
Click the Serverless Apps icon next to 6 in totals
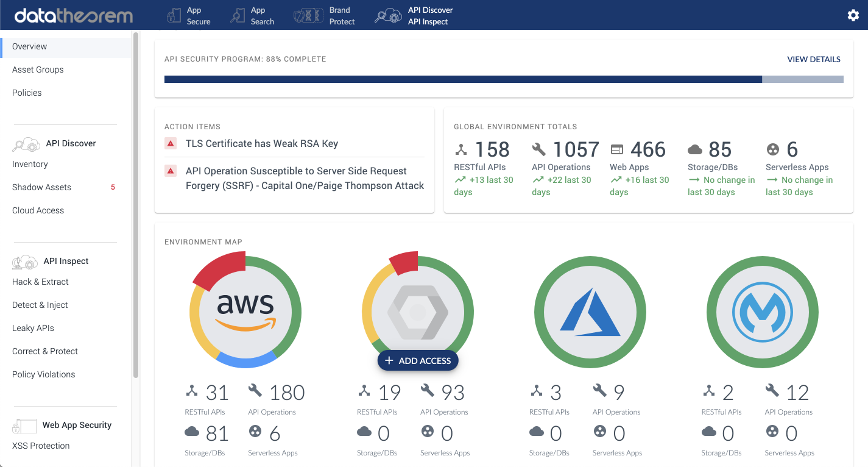point(772,149)
